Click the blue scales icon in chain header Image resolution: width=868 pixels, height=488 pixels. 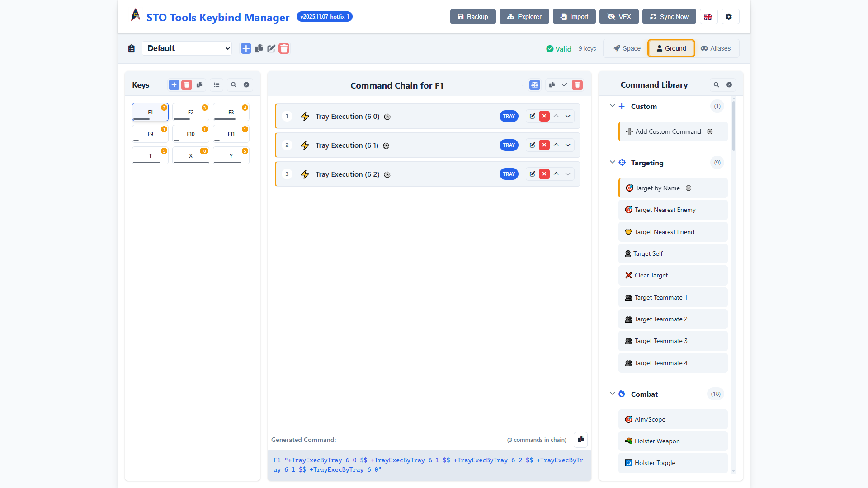coord(535,84)
